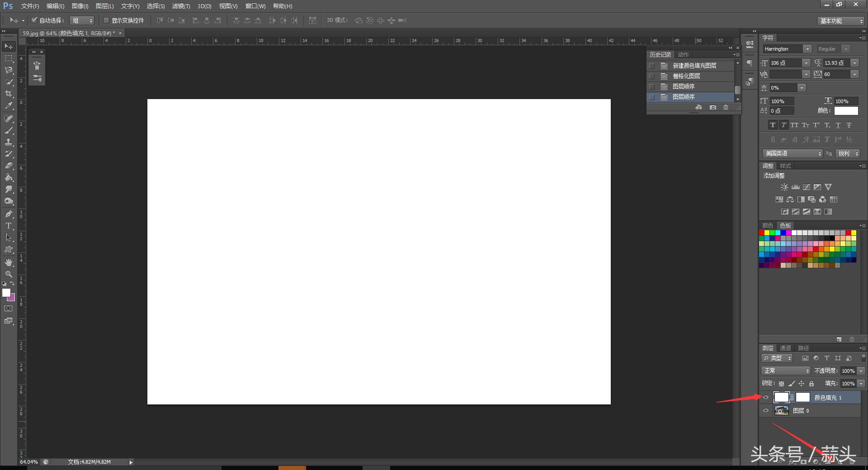Switch to the 通道 tab
Screen dimensions: 868x470
click(x=785, y=348)
